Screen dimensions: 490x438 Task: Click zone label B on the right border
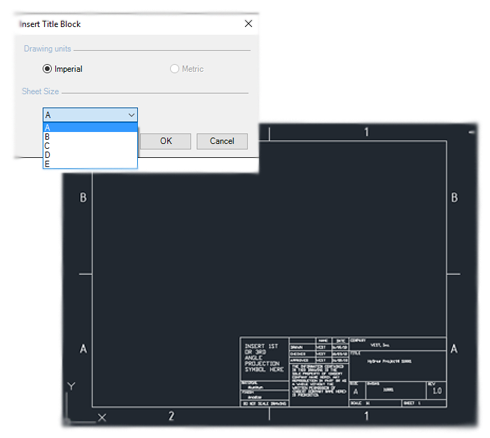[454, 198]
